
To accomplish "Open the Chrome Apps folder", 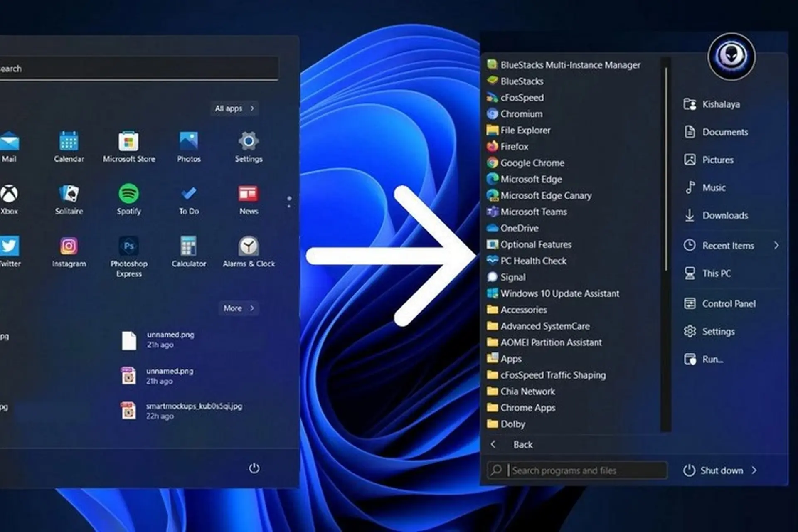I will pos(528,408).
